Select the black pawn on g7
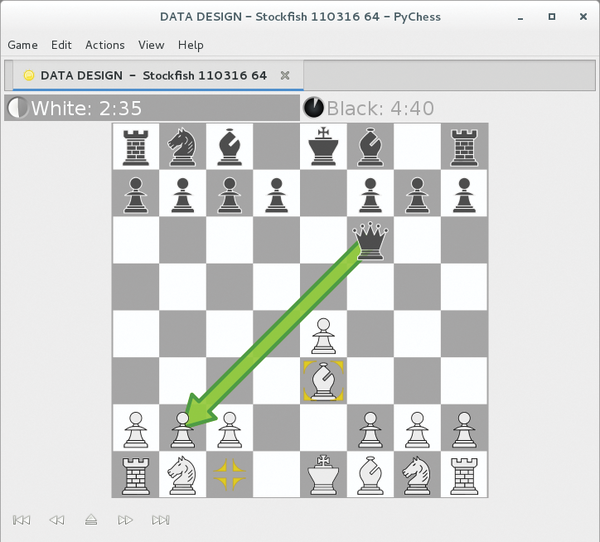 tap(417, 194)
